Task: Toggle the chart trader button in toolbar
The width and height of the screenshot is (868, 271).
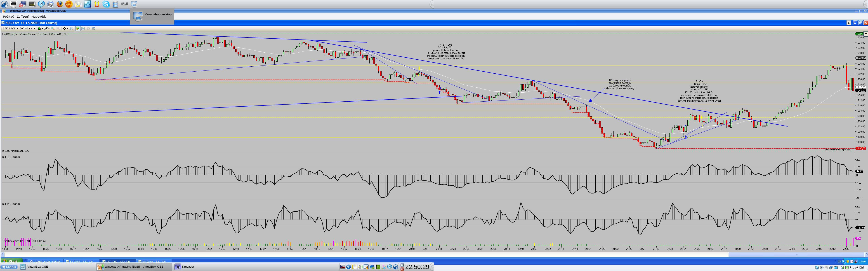Action: point(78,29)
